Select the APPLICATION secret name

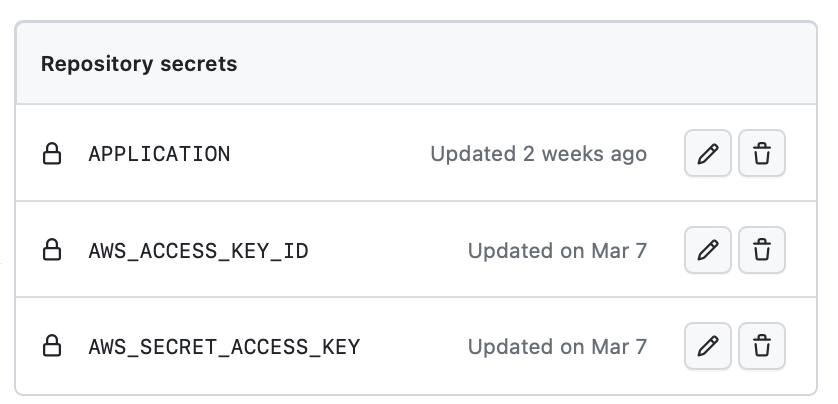click(159, 154)
